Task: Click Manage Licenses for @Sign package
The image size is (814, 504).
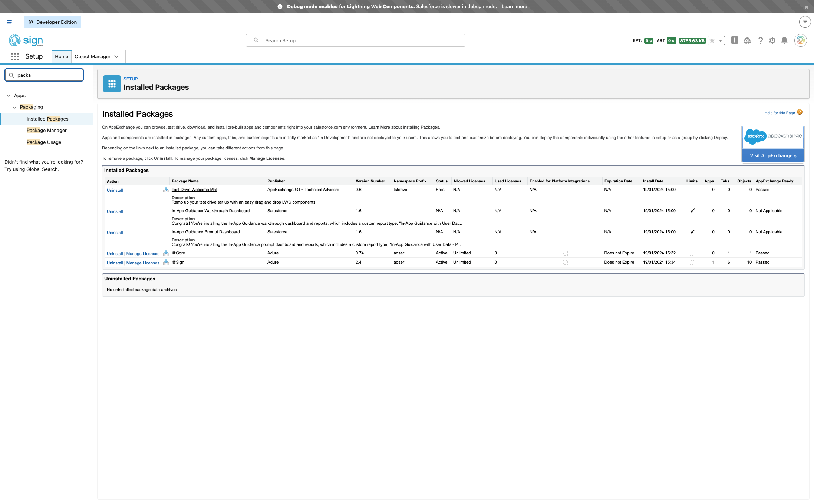Action: [x=143, y=263]
